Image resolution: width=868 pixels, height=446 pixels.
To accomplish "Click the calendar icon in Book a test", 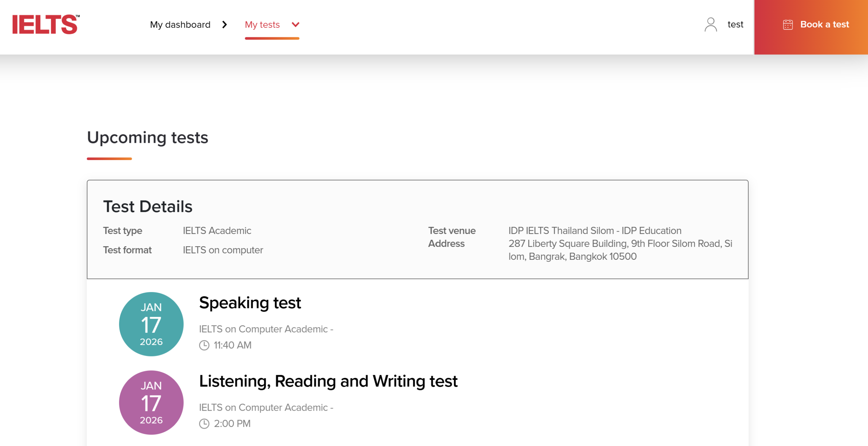I will click(788, 24).
